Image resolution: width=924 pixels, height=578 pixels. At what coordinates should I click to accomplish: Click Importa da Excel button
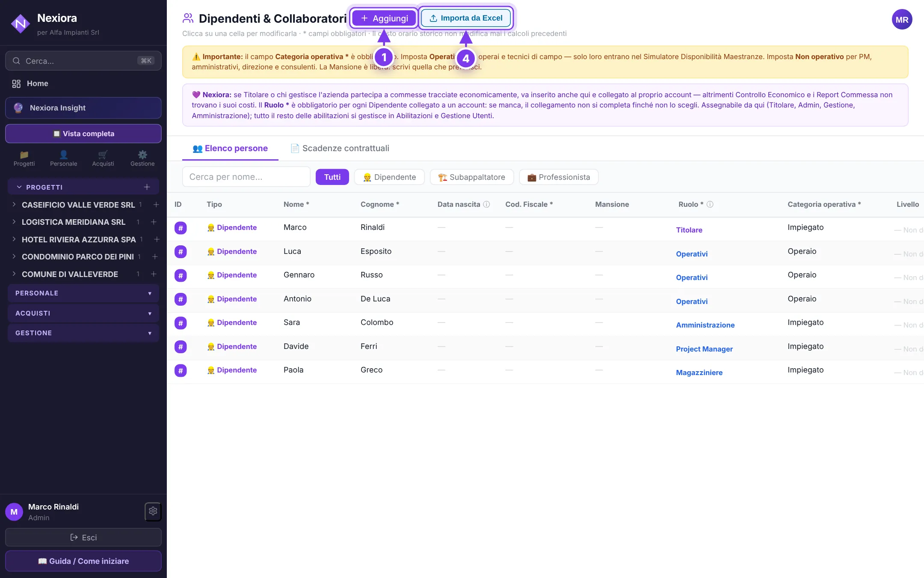pos(466,18)
